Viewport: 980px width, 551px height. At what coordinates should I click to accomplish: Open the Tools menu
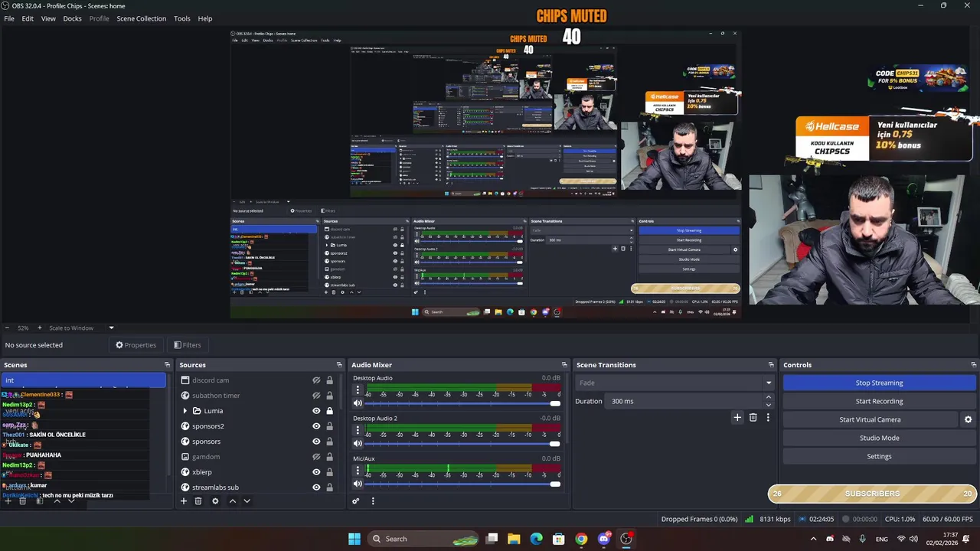(181, 18)
